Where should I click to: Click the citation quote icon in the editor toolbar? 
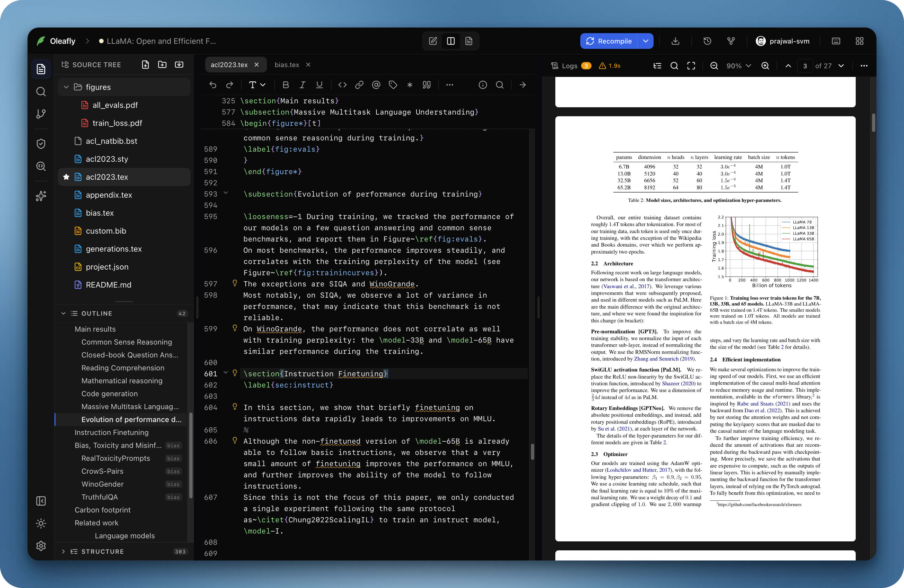(426, 85)
